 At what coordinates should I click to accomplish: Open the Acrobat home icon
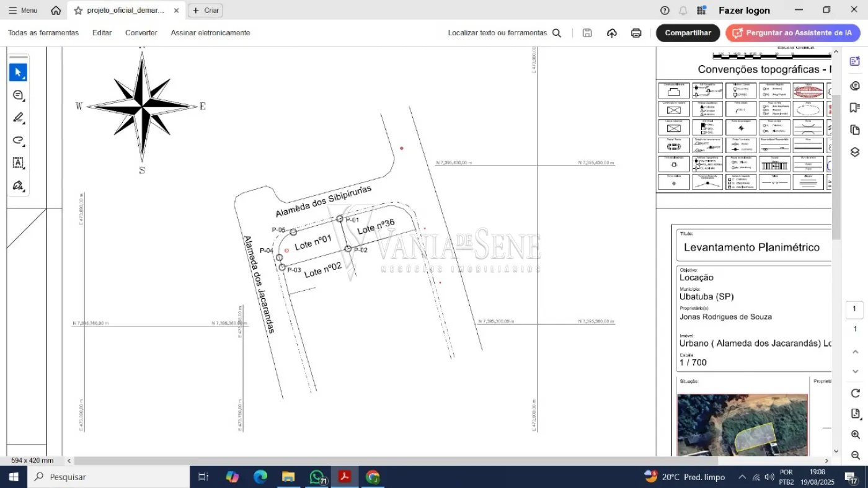click(x=56, y=11)
